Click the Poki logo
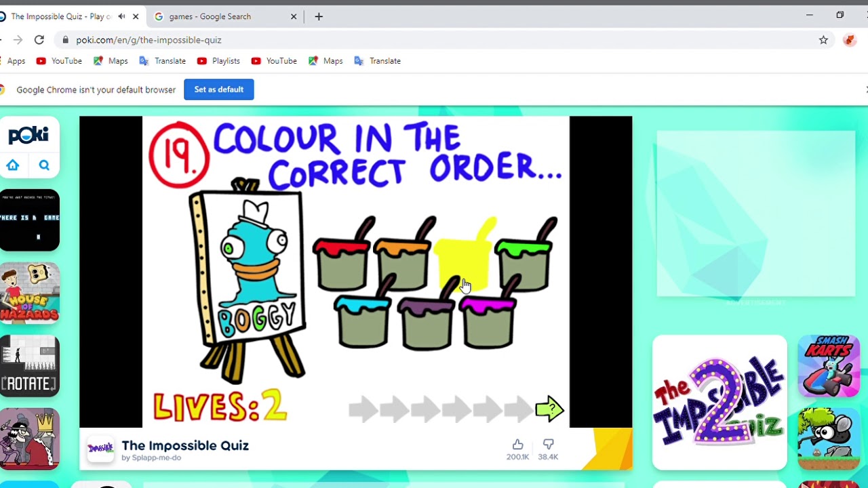This screenshot has height=488, width=868. [x=28, y=136]
